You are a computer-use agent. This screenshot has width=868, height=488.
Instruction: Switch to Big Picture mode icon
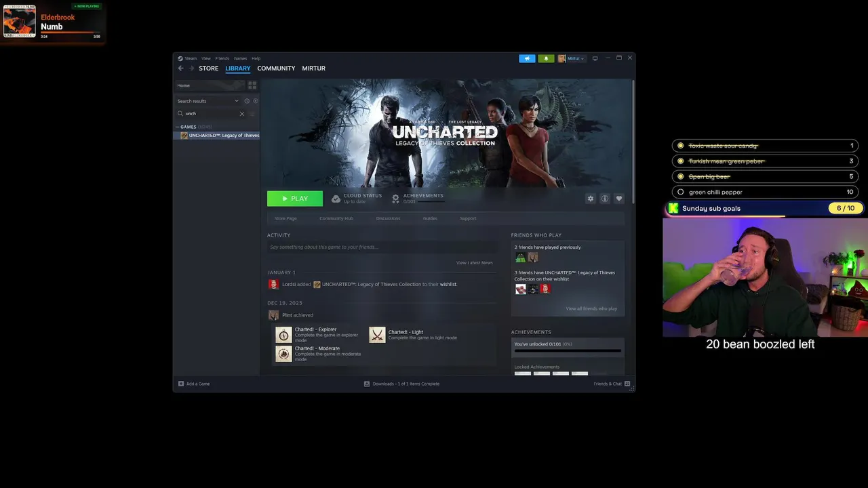595,58
